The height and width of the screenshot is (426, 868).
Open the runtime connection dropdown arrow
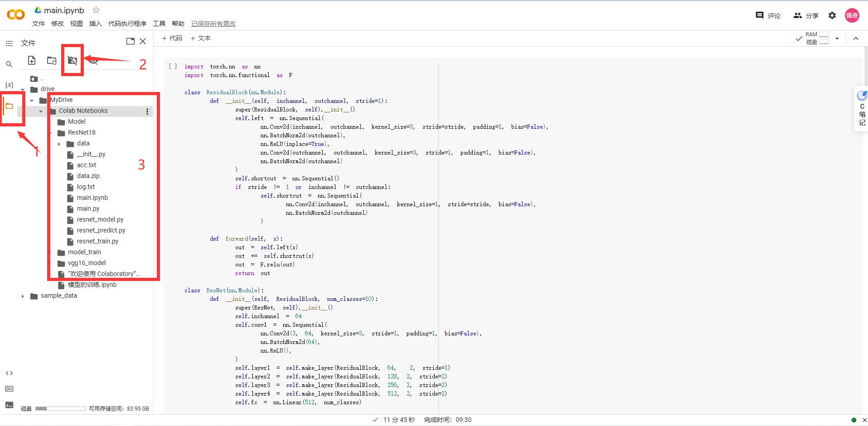837,39
